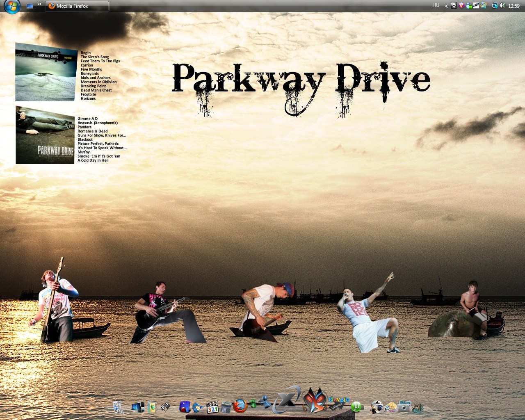Screen dimensions: 525x420
Task: Open the silver camera dock icon
Action: (x=404, y=406)
